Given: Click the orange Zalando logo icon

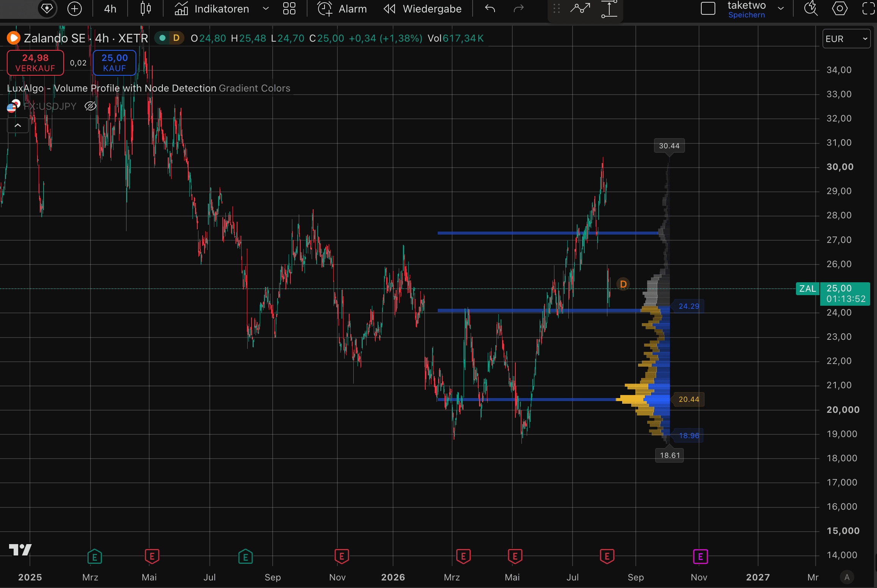Looking at the screenshot, I should 14,38.
